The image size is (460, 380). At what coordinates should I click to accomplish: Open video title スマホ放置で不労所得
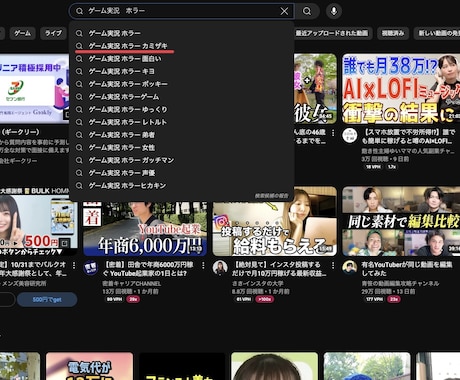tap(409, 137)
